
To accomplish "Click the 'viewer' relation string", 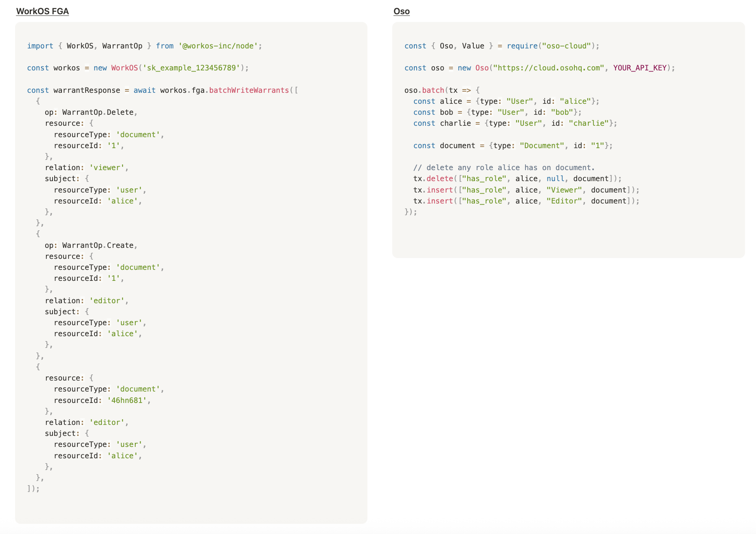I will 107,168.
